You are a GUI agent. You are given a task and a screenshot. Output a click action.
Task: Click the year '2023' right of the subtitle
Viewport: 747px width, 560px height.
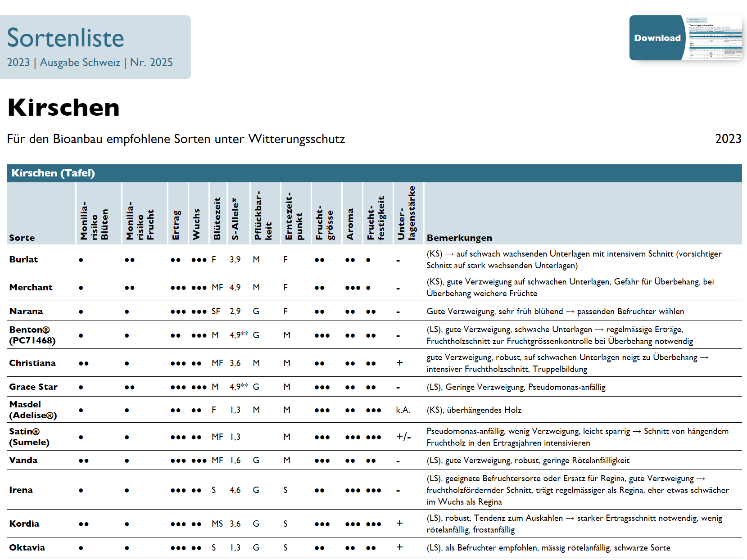tap(728, 139)
